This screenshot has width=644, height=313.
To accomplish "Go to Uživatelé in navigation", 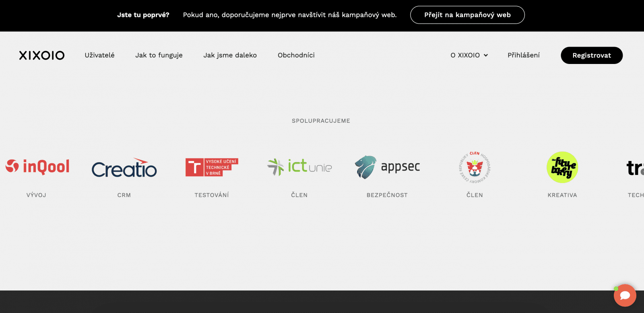I will click(99, 55).
